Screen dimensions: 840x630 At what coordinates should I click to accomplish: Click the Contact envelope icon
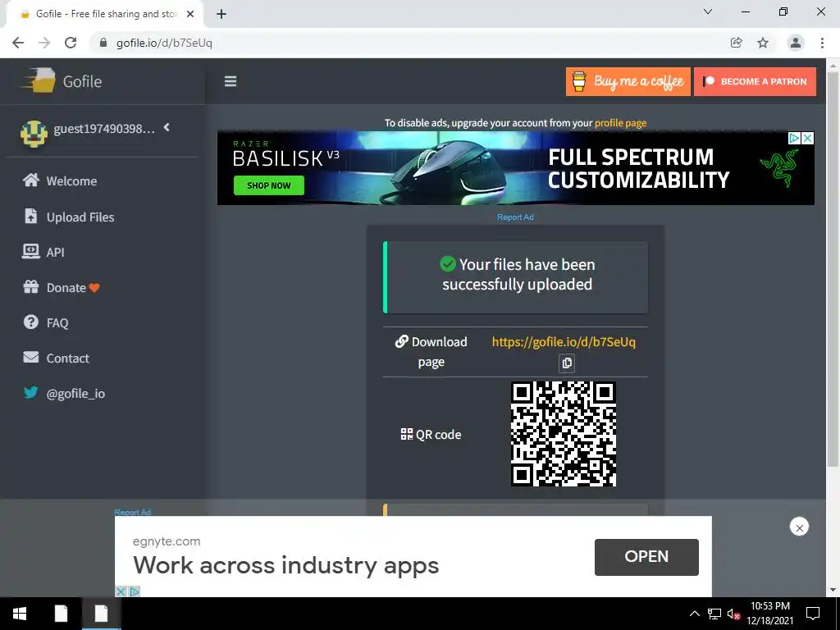[31, 357]
